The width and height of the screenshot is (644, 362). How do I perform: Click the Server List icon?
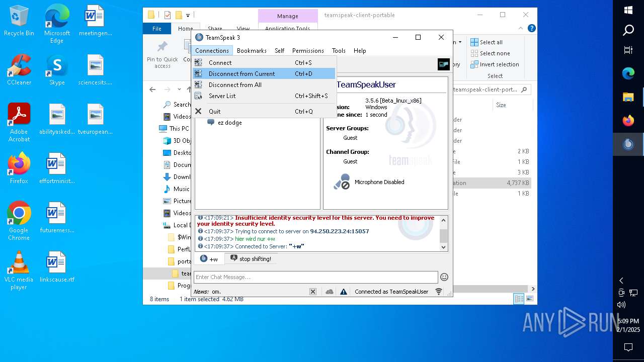tap(198, 96)
